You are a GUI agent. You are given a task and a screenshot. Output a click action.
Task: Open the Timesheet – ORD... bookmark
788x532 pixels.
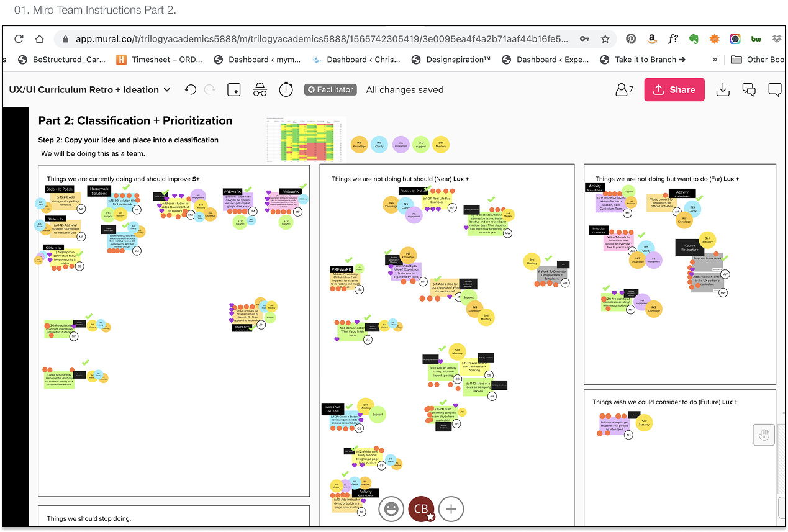tap(158, 60)
